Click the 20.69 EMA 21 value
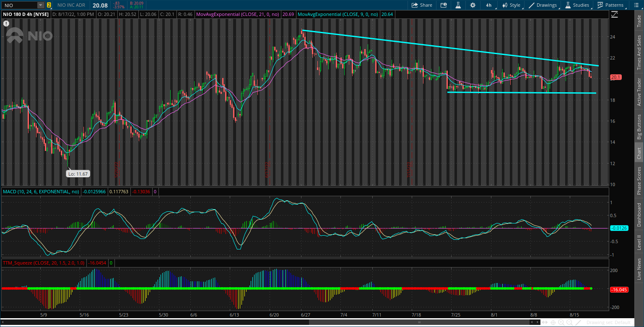Viewport: 644px width, 327px height. pyautogui.click(x=288, y=14)
